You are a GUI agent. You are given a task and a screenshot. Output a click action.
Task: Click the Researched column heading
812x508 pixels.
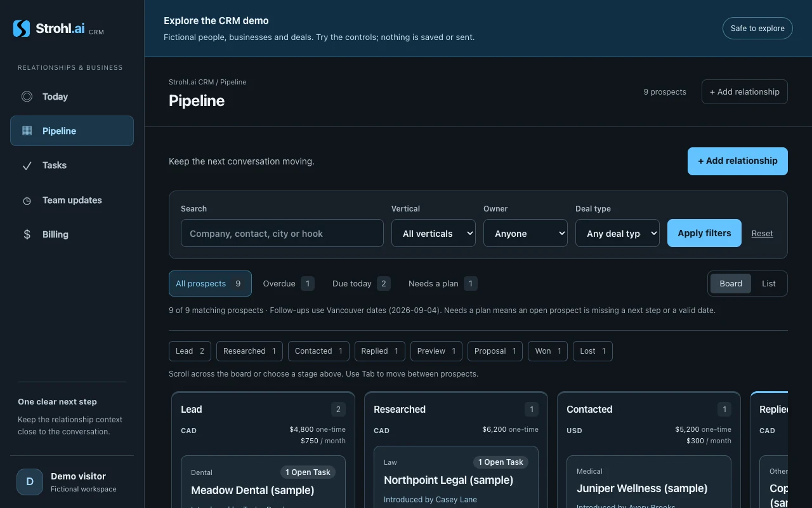click(400, 410)
